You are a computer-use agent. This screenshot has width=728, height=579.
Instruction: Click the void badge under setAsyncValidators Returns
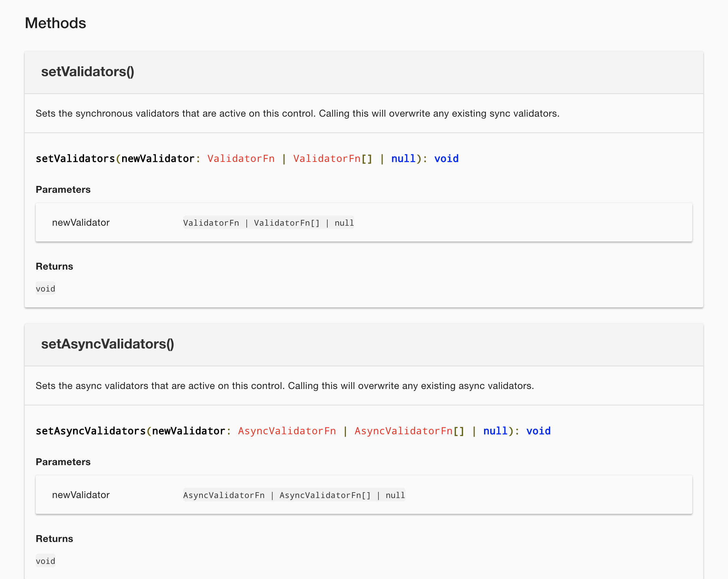click(x=45, y=561)
